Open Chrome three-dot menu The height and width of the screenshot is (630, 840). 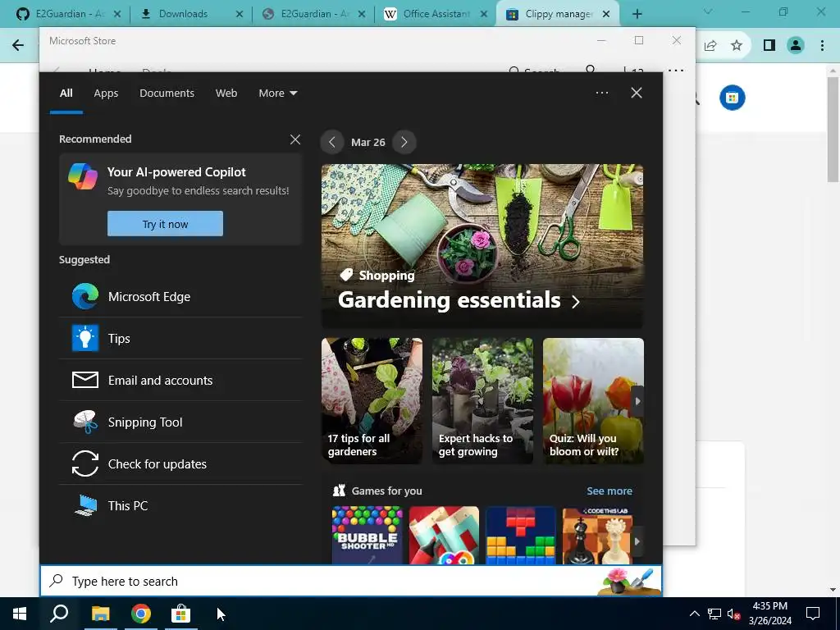tap(822, 46)
